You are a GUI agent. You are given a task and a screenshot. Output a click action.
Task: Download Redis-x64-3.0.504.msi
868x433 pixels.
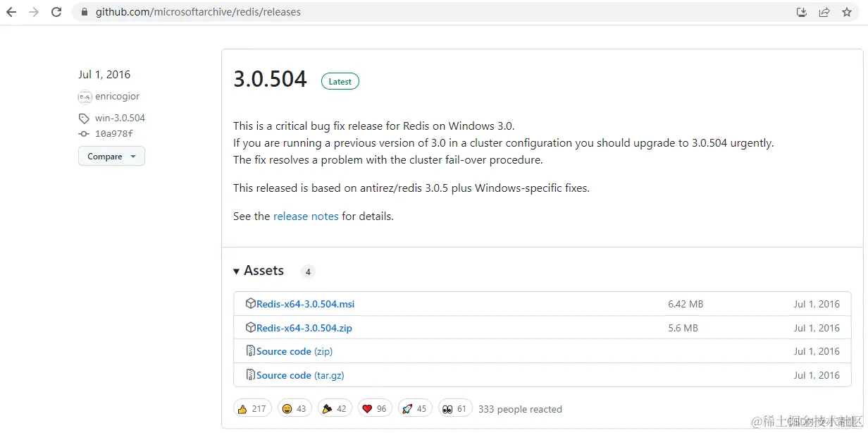[x=305, y=305]
